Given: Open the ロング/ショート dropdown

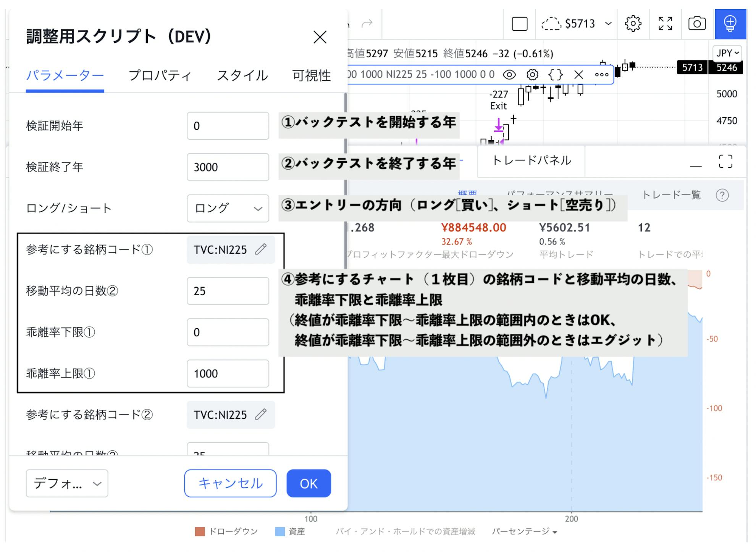Looking at the screenshot, I should click(x=228, y=208).
